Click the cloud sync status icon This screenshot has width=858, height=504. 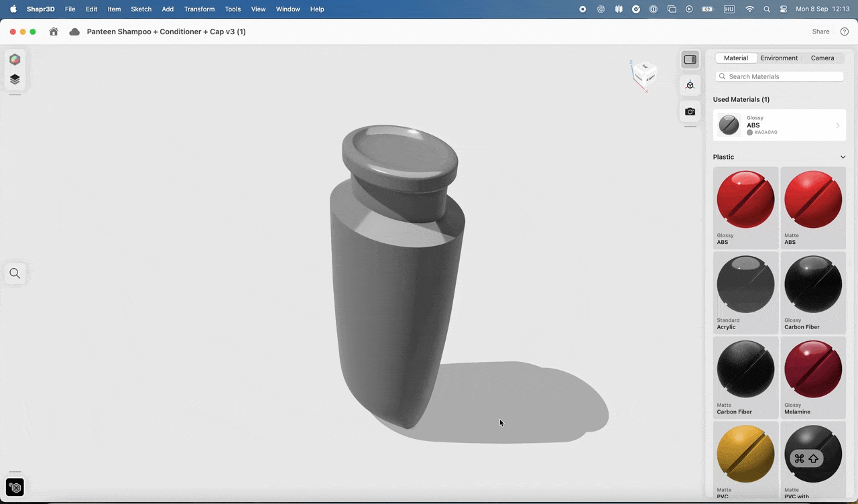(x=74, y=31)
